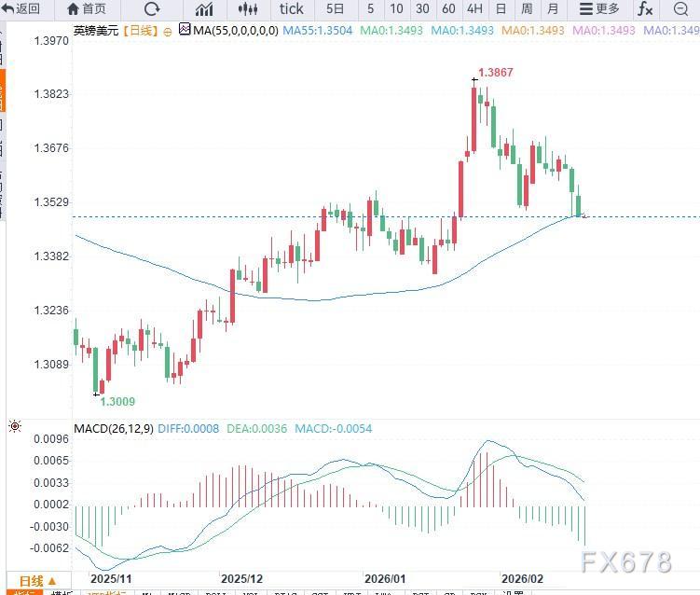Click the circle icon beside 【日线】
700x595 pixels.
(x=167, y=31)
